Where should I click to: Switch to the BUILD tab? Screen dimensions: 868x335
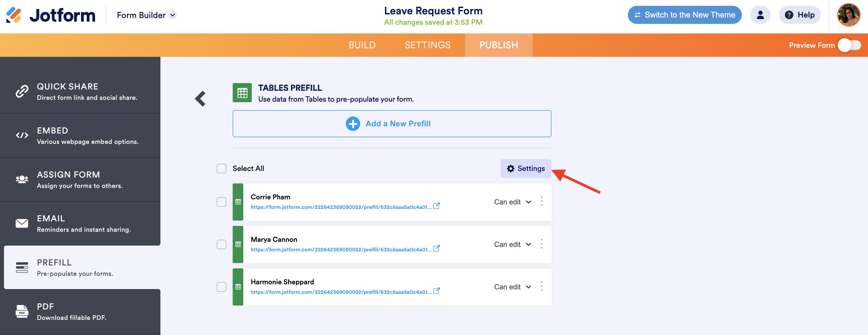[x=362, y=45]
